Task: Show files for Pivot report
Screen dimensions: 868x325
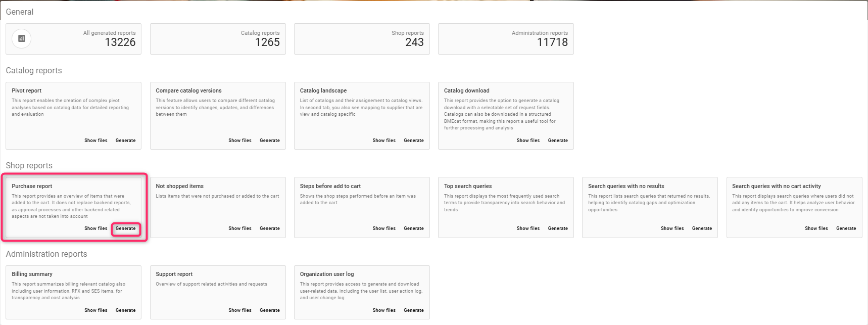Action: pyautogui.click(x=95, y=141)
